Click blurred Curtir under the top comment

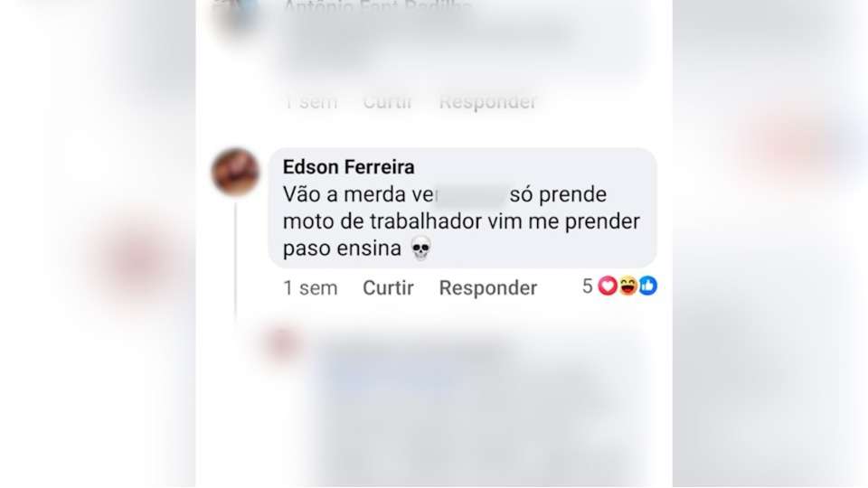point(388,102)
